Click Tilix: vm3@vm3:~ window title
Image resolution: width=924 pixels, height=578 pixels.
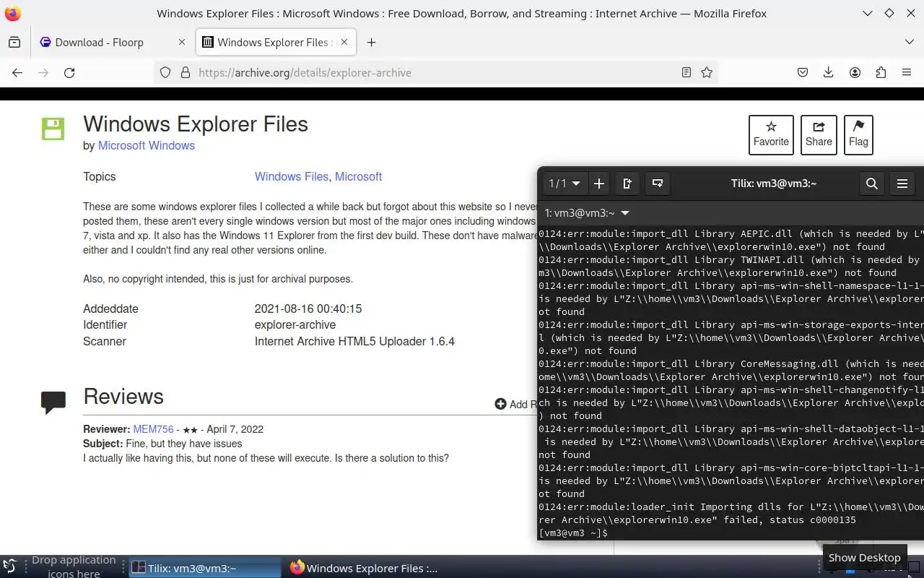774,184
